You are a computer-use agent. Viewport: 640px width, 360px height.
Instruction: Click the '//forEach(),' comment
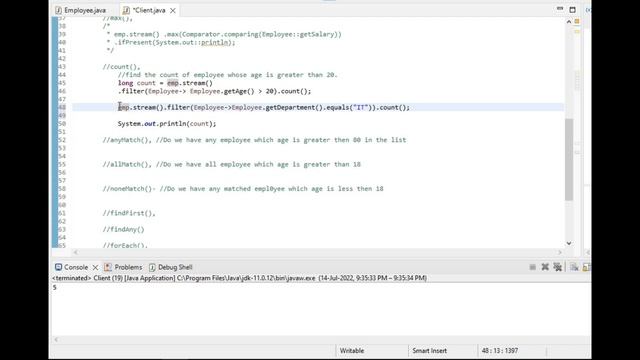pyautogui.click(x=125, y=245)
